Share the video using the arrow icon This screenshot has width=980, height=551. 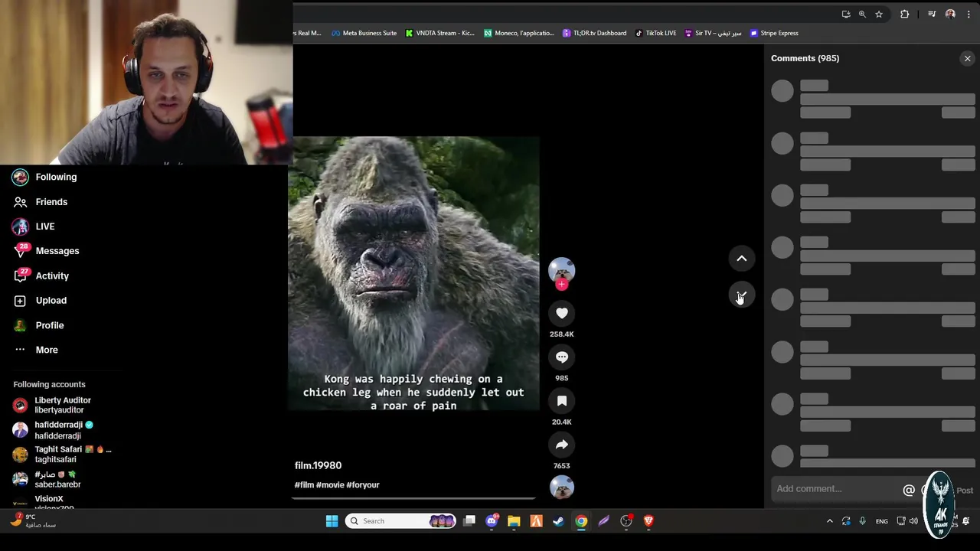[x=562, y=445]
